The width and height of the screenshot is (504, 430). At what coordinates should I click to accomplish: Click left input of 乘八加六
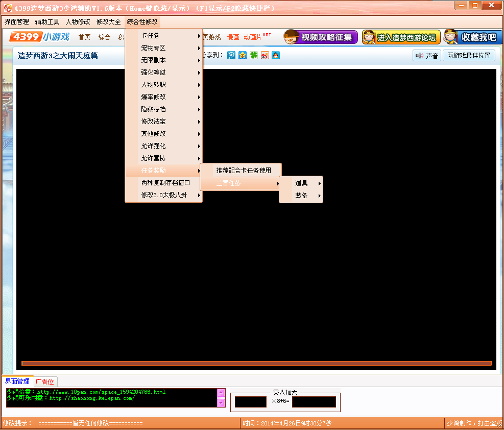click(x=251, y=402)
